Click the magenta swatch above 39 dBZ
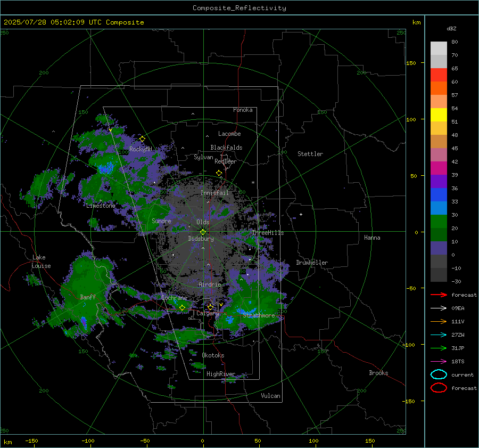Screen dimensions: 479x448 (x=439, y=168)
